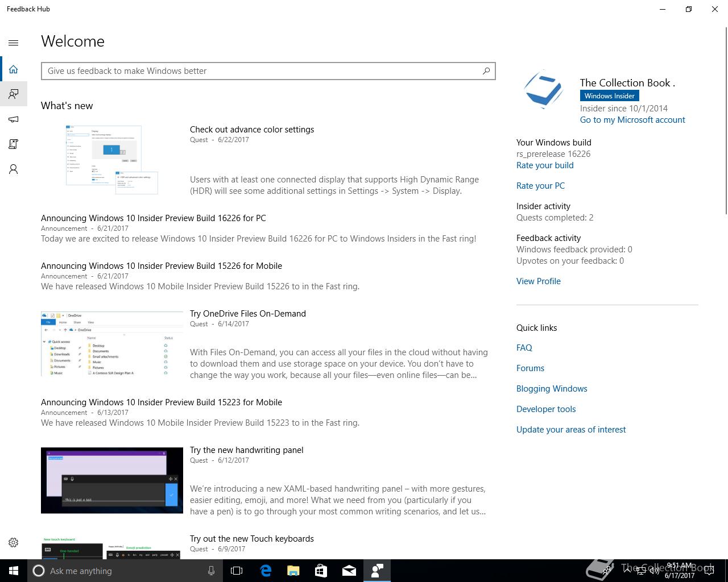Click 'Quests completed: 2' text
728x582 pixels.
pyautogui.click(x=555, y=218)
